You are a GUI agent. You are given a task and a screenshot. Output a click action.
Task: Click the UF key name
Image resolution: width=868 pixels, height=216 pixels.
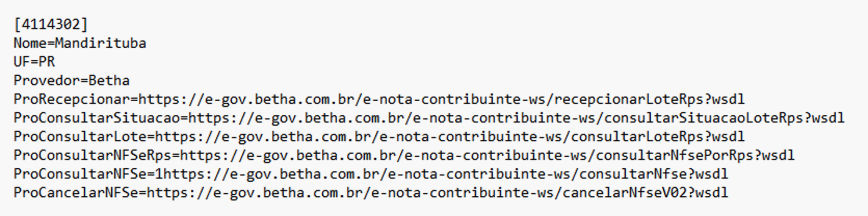tap(21, 62)
